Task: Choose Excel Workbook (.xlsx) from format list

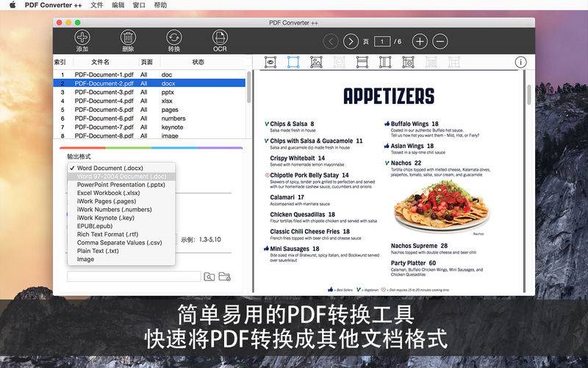Action: click(x=107, y=193)
